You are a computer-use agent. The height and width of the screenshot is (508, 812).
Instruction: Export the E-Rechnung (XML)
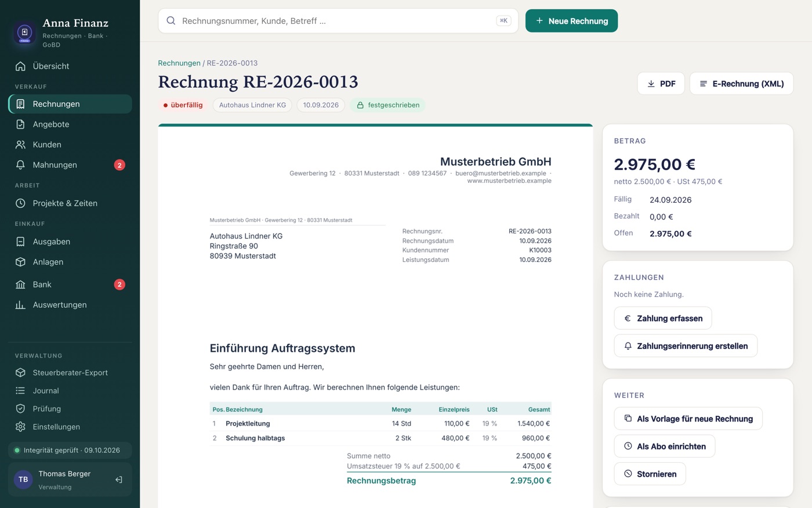(x=741, y=84)
